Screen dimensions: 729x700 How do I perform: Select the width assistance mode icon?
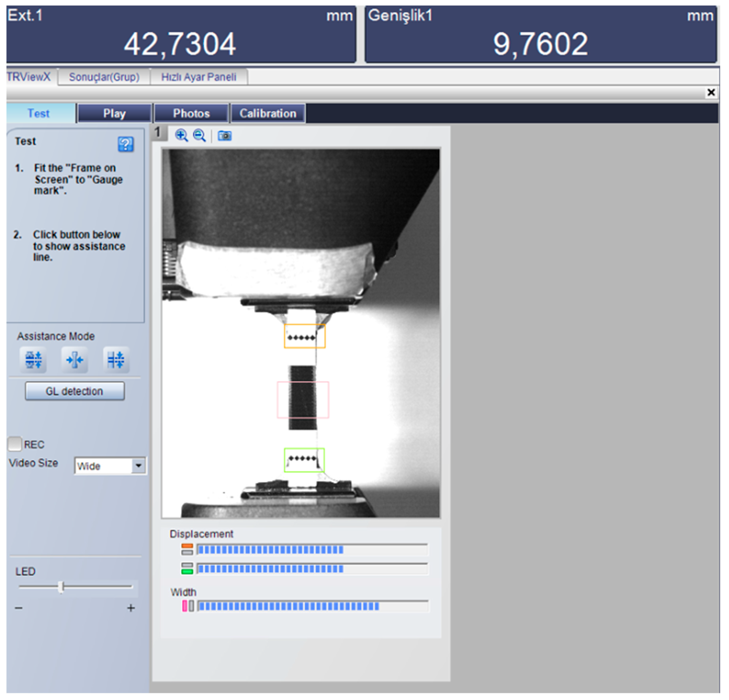74,360
